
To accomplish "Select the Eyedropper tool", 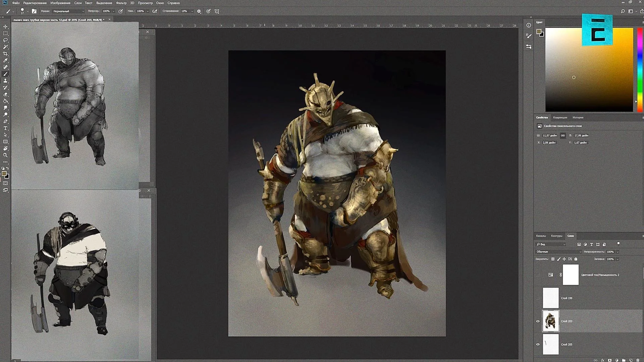I will point(5,61).
